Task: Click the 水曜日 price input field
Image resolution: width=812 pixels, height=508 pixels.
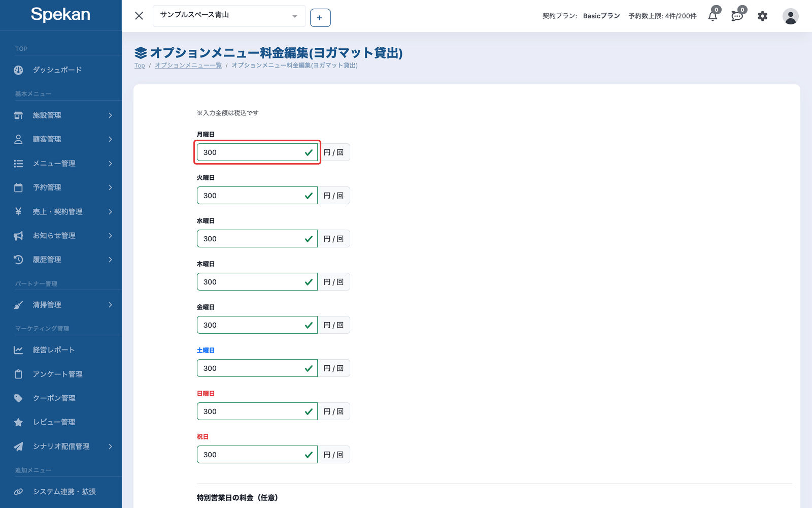Action: click(257, 239)
